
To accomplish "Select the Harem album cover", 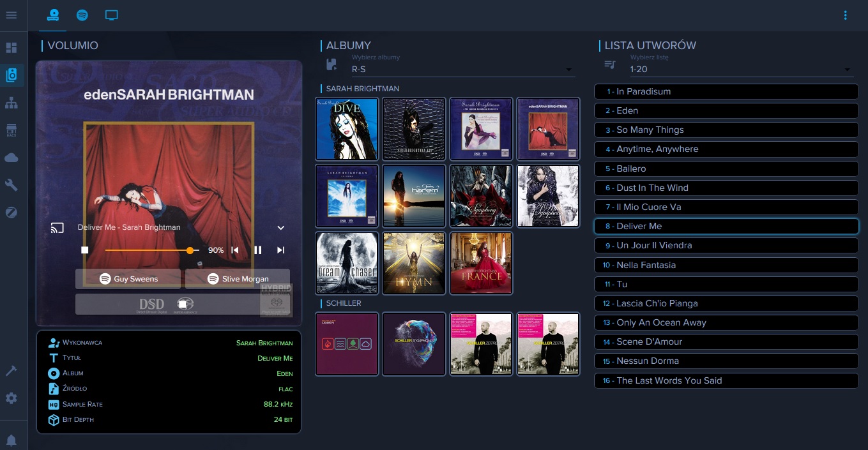I will tap(414, 196).
